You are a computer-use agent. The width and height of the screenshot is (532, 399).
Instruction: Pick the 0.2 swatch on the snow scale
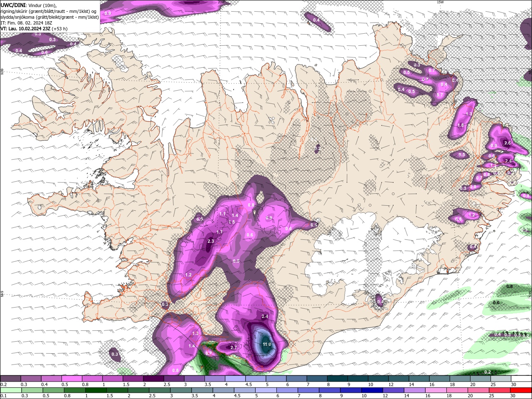point(10,379)
